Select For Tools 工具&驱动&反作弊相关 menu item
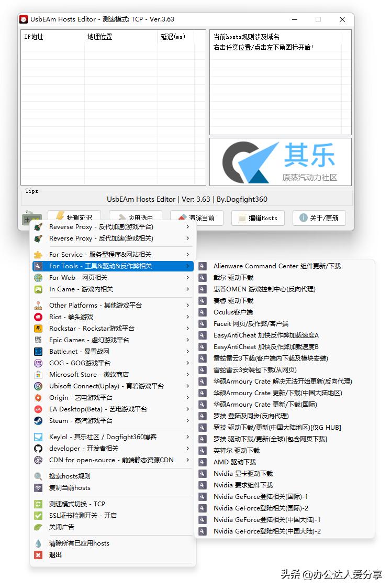Viewport: 391px width, 588px height. [x=113, y=266]
